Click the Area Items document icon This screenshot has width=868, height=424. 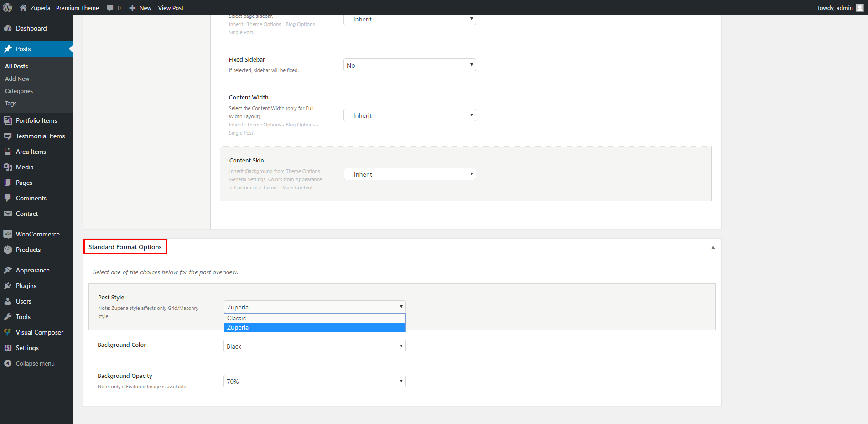(x=8, y=152)
